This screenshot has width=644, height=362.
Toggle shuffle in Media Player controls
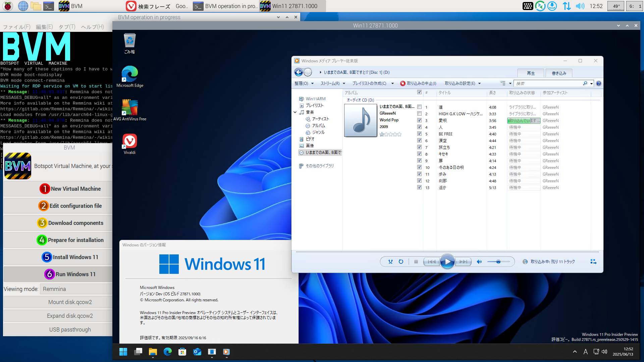click(x=390, y=262)
